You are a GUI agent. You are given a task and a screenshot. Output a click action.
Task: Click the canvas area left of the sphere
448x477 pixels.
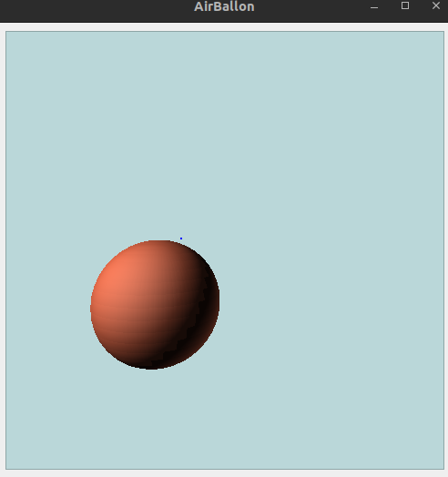tap(48, 304)
